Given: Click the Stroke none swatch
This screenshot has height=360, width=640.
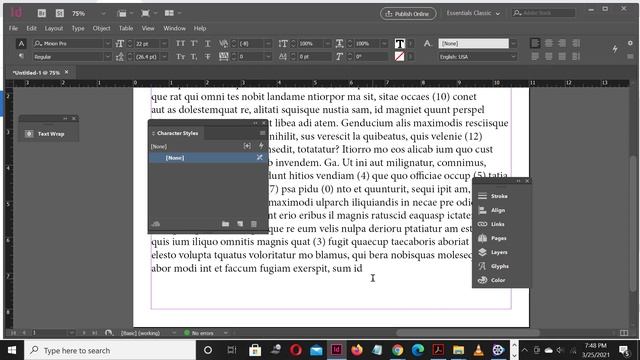Looking at the screenshot, I should pos(400,56).
